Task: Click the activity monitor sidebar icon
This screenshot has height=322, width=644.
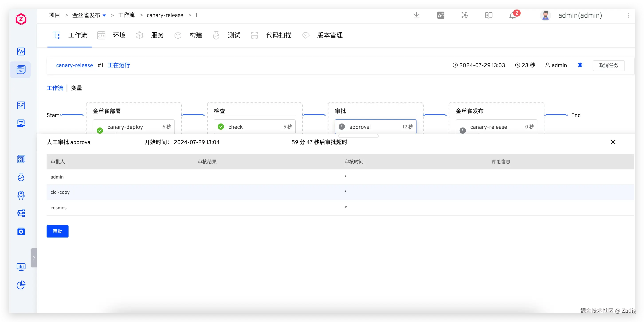Action: (21, 51)
